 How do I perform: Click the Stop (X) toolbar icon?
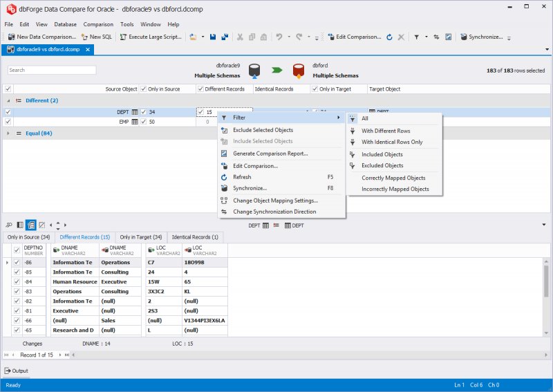(401, 37)
